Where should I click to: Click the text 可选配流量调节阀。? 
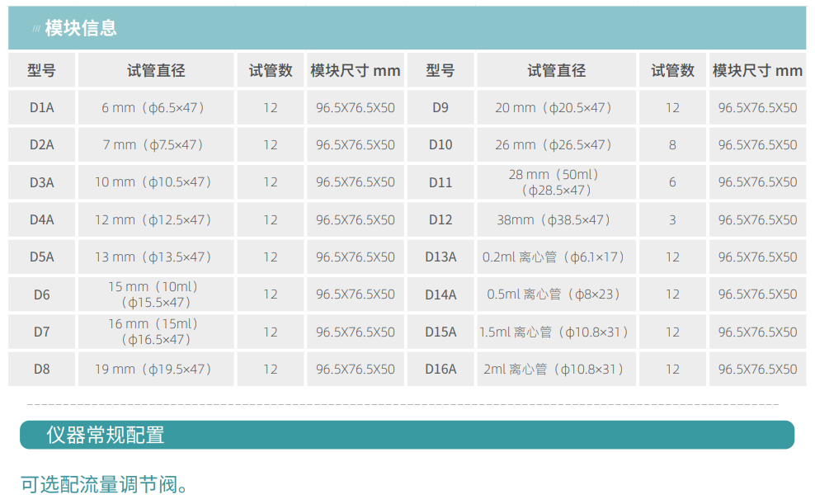(x=105, y=484)
